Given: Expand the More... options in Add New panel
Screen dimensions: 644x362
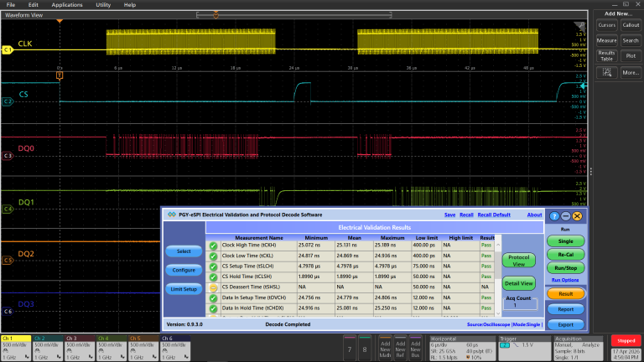Looking at the screenshot, I should pyautogui.click(x=631, y=73).
